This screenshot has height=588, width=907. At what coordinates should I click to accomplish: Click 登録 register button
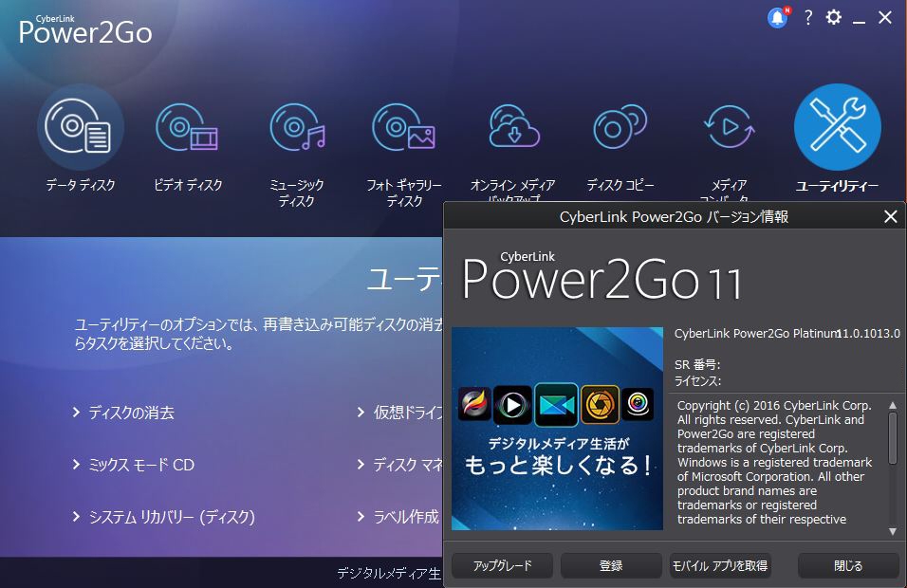(611, 565)
